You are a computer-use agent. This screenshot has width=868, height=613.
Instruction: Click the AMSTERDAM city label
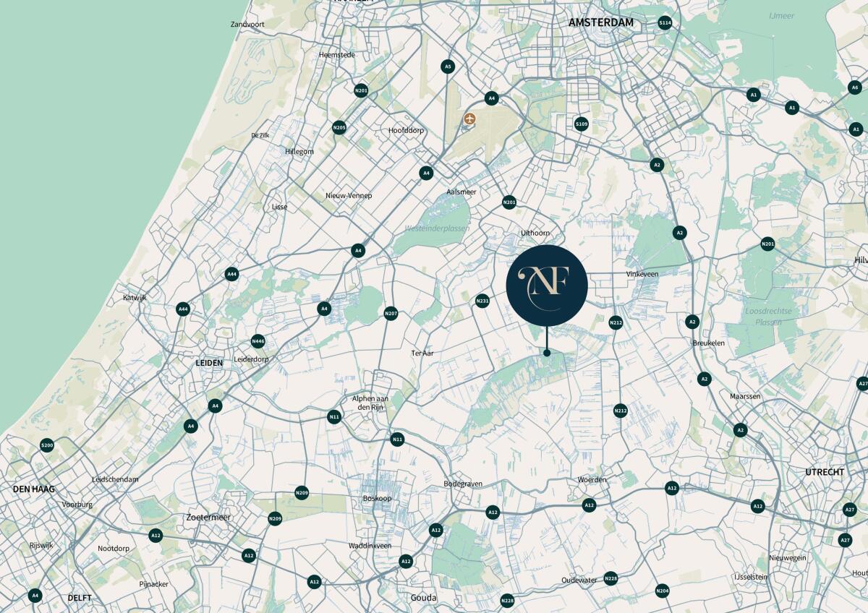pos(600,22)
